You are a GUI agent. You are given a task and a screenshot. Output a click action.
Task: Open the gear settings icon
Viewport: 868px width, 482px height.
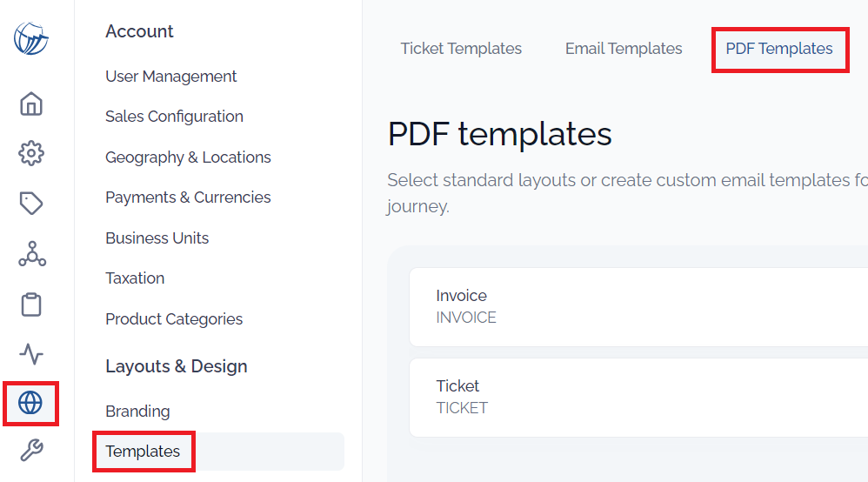[x=31, y=153]
